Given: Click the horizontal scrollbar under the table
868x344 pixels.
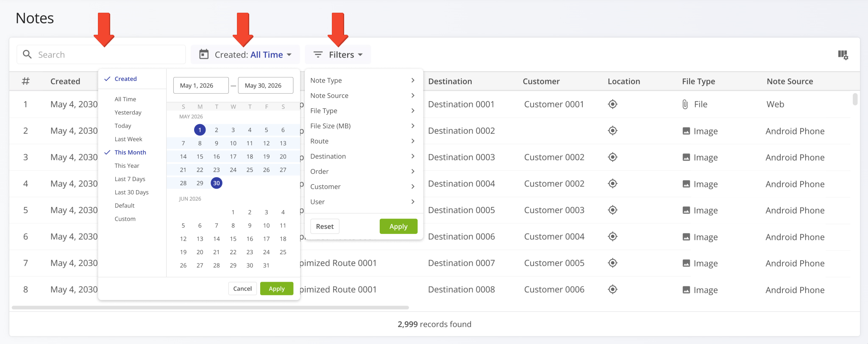Looking at the screenshot, I should point(210,308).
